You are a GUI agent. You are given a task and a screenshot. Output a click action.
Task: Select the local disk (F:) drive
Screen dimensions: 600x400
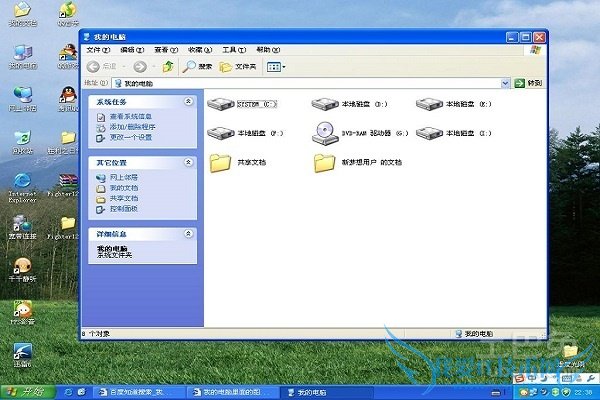(x=245, y=133)
